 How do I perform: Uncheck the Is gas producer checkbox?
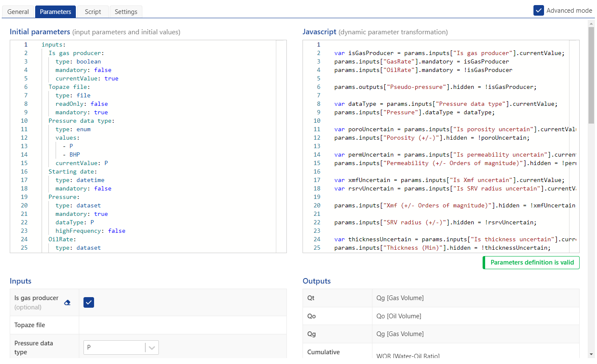pyautogui.click(x=89, y=302)
